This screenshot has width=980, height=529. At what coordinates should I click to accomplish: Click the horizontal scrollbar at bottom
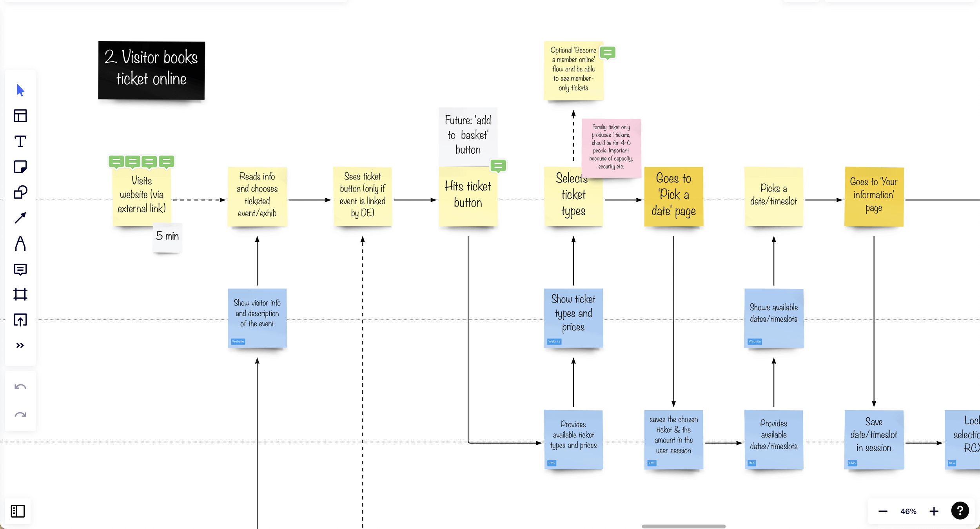click(684, 526)
